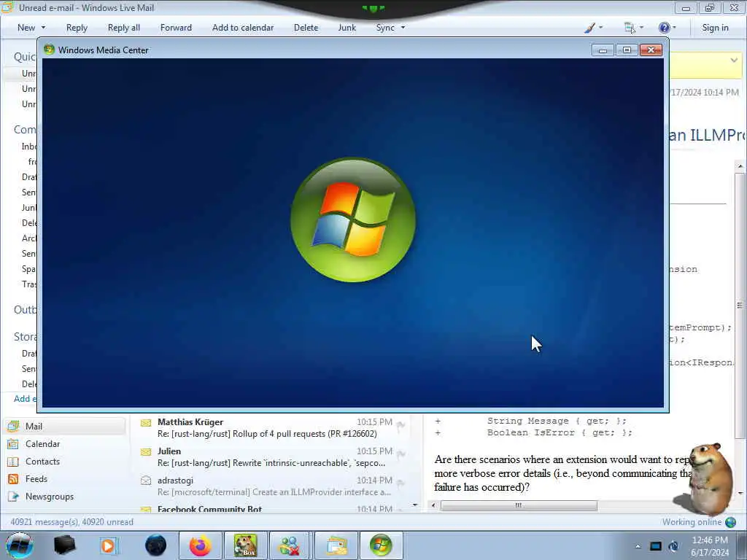Click the clock showing 12:46 PM

click(710, 540)
